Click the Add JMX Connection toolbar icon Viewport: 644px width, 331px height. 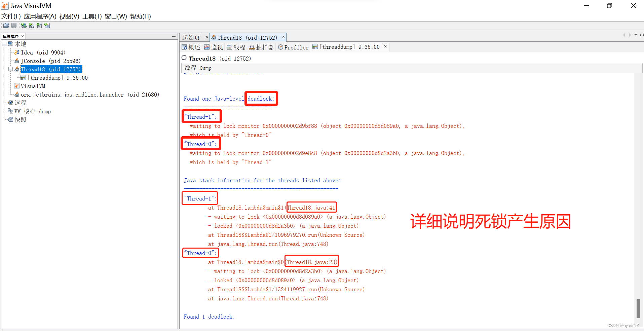pos(32,26)
